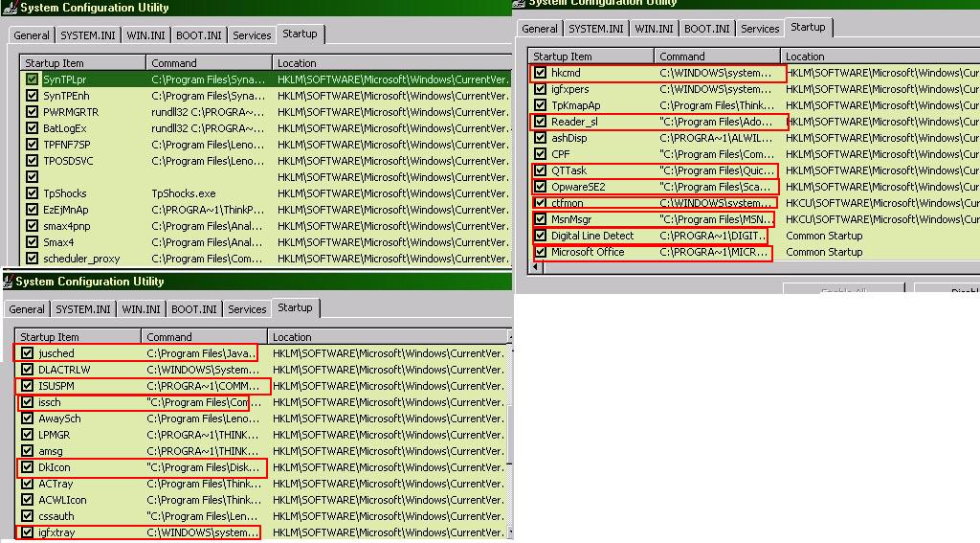Select the smax4pnp startup item name
This screenshot has width=980, height=543.
tap(66, 226)
